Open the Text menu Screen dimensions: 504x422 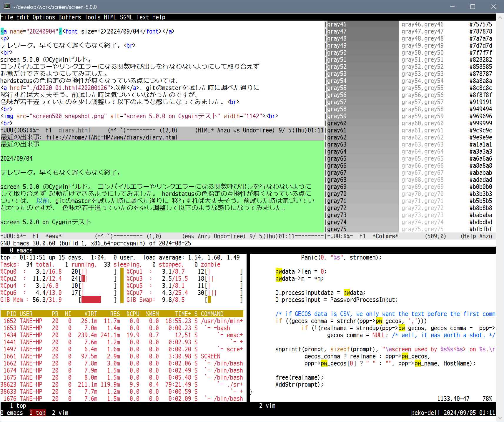pyautogui.click(x=142, y=17)
